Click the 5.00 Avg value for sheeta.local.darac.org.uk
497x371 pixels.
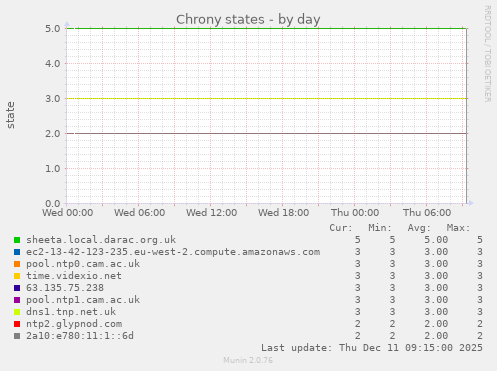[436, 240]
